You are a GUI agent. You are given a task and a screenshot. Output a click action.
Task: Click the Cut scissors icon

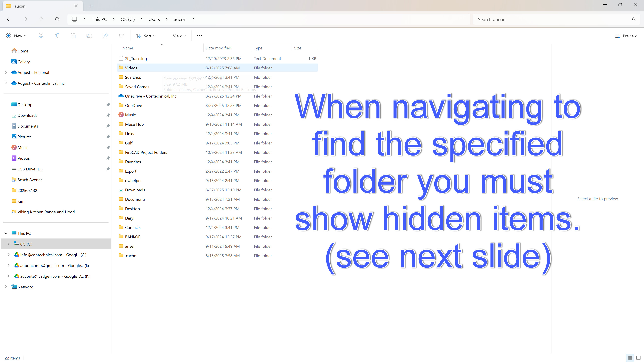[41, 36]
